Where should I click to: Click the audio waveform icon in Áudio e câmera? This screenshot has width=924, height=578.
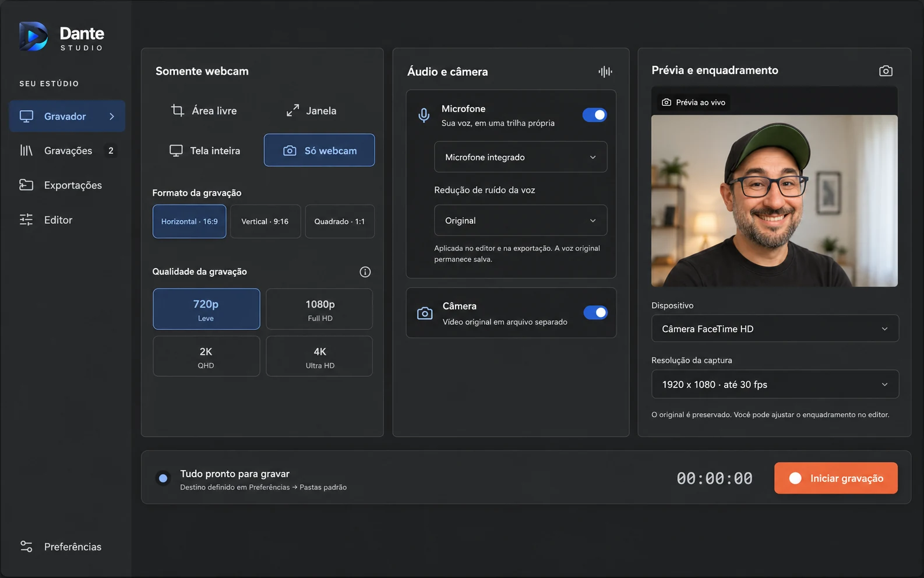coord(605,72)
